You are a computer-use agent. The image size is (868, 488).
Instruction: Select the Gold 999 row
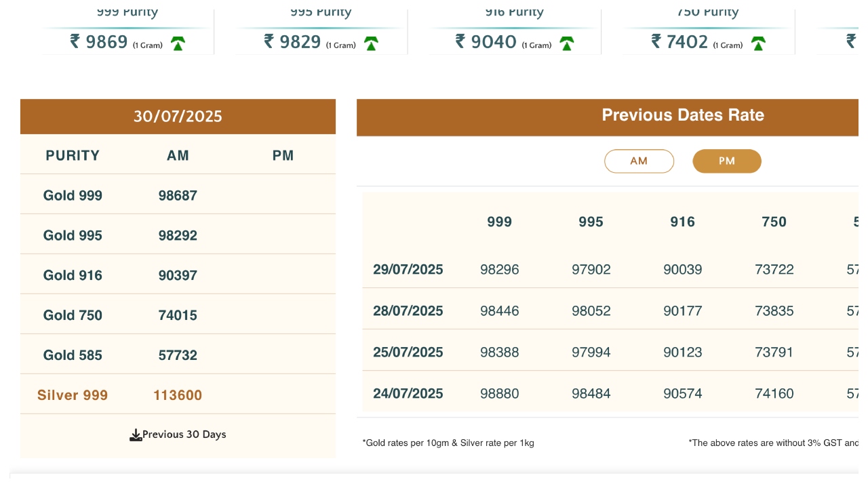click(x=73, y=196)
